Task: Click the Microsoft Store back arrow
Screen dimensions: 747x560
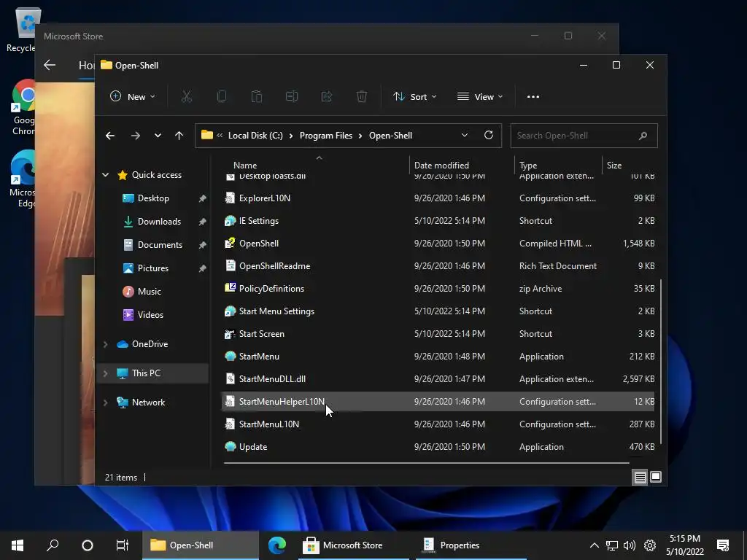Action: point(50,65)
